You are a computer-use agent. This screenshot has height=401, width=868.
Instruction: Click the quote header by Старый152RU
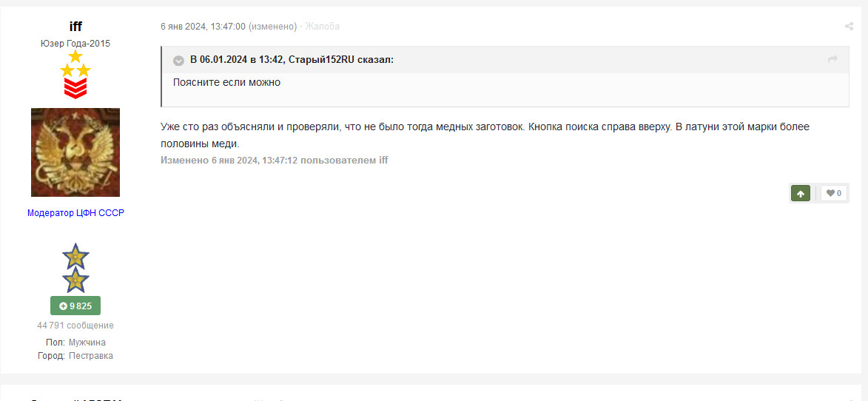[x=292, y=60]
